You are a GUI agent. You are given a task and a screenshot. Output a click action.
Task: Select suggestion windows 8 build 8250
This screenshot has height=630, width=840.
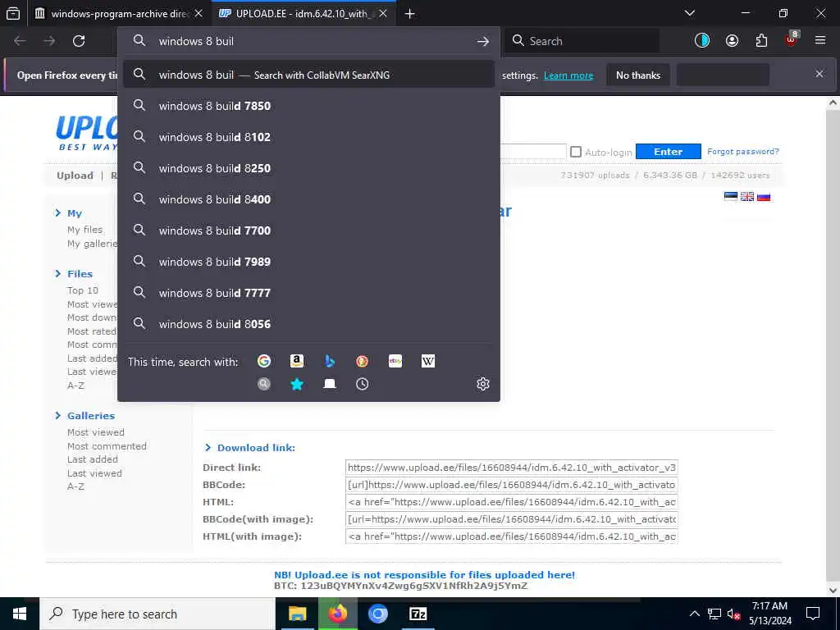308,168
